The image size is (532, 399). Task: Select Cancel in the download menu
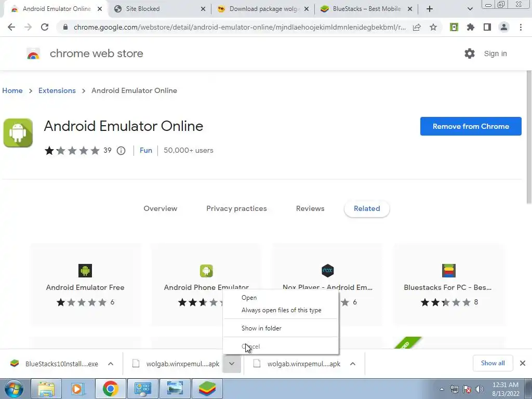tap(281, 347)
